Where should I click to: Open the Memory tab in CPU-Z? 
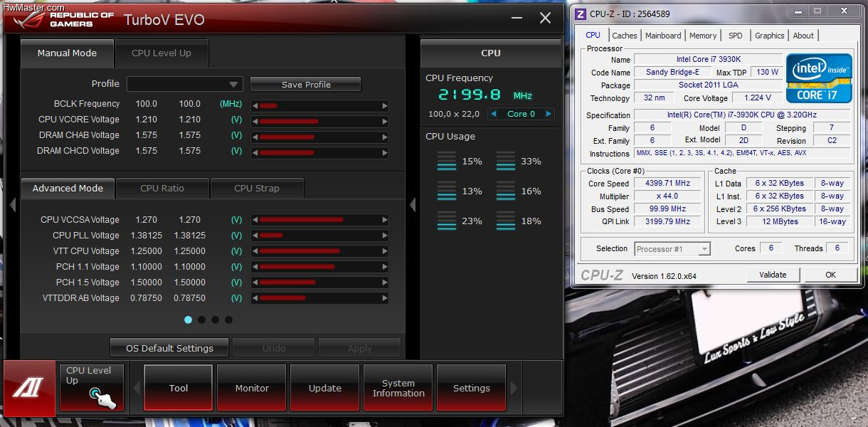(703, 36)
